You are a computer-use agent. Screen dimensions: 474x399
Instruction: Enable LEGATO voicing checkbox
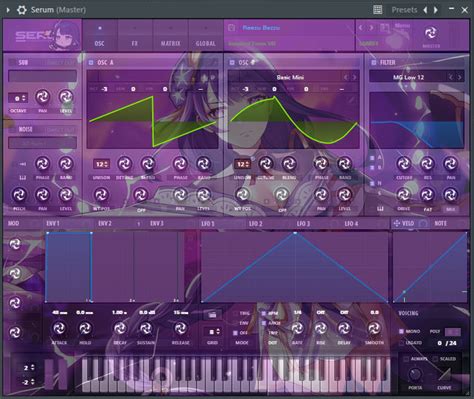pyautogui.click(x=401, y=343)
